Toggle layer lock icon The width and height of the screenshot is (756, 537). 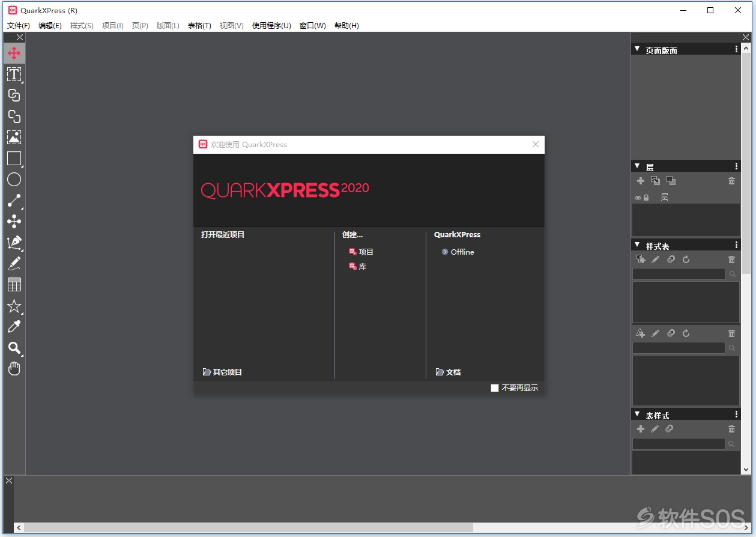click(x=646, y=198)
